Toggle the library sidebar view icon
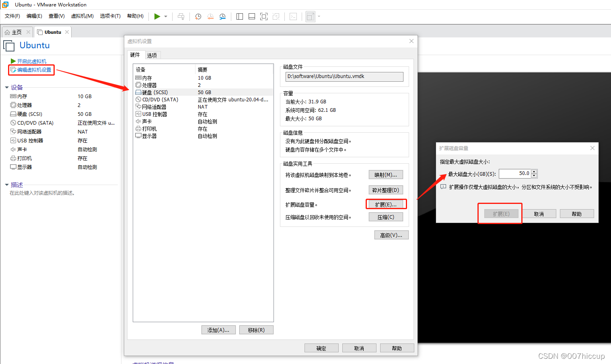611x364 pixels. click(x=240, y=16)
